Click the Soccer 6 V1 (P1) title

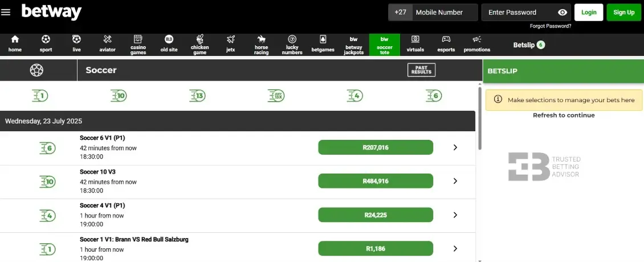[102, 138]
